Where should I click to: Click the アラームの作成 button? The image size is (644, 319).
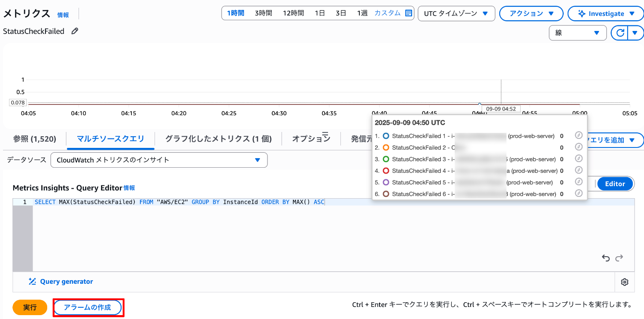(x=88, y=307)
